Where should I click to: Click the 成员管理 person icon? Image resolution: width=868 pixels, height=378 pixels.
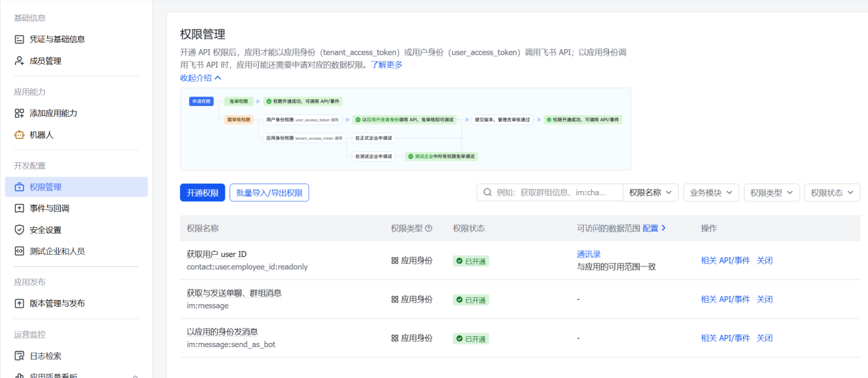pyautogui.click(x=19, y=61)
